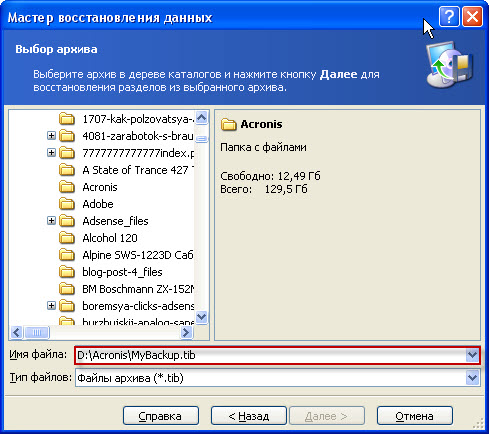Image resolution: width=489 pixels, height=434 pixels.
Task: Select the Adsense_files folder name
Action: pos(115,221)
